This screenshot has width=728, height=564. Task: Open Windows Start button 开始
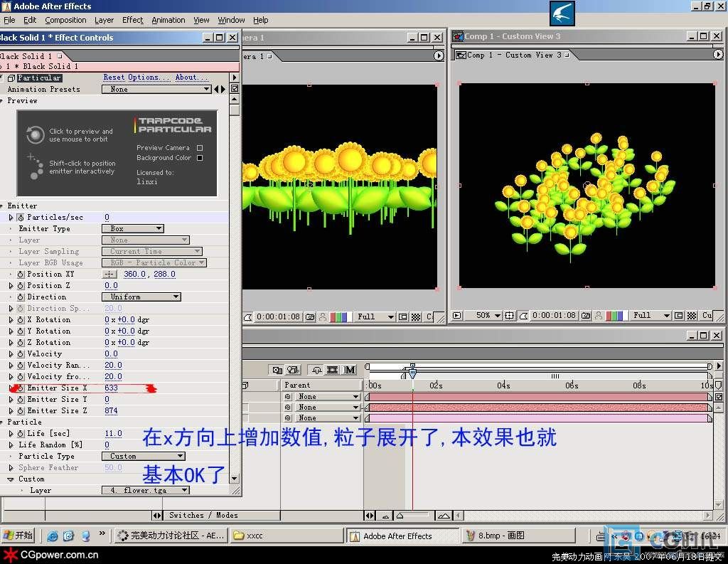coord(18,536)
